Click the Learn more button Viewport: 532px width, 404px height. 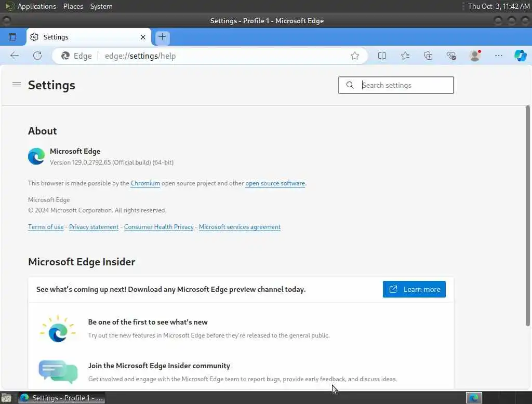(414, 289)
